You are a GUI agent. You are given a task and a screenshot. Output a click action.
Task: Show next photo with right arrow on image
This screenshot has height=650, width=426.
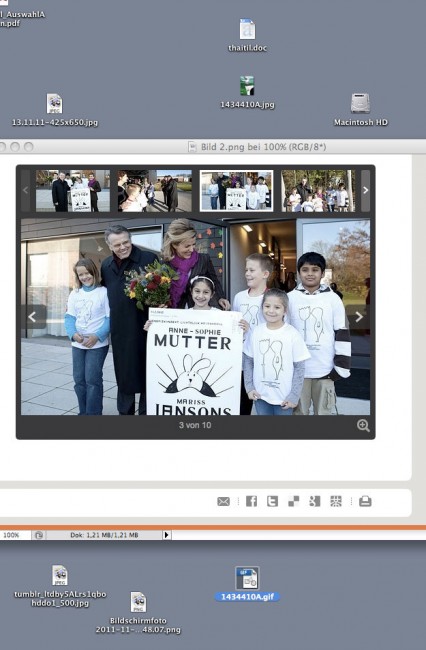tap(358, 317)
